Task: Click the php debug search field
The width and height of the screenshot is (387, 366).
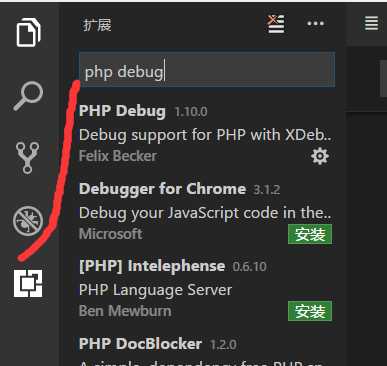Action: pos(207,69)
